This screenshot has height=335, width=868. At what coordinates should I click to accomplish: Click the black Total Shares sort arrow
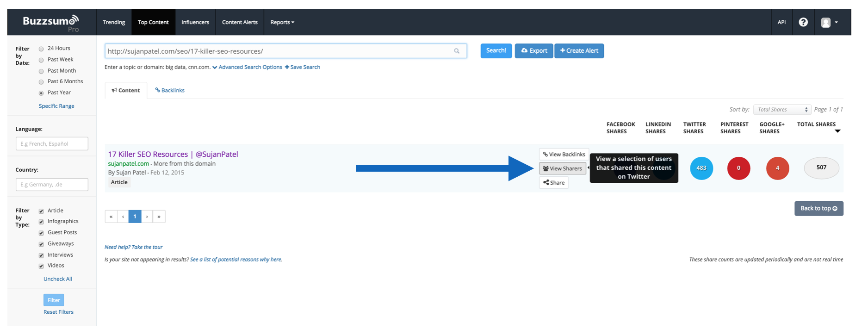point(837,131)
